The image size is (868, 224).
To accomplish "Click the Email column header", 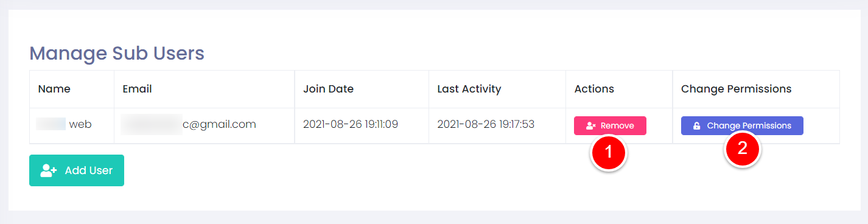I will tap(137, 89).
